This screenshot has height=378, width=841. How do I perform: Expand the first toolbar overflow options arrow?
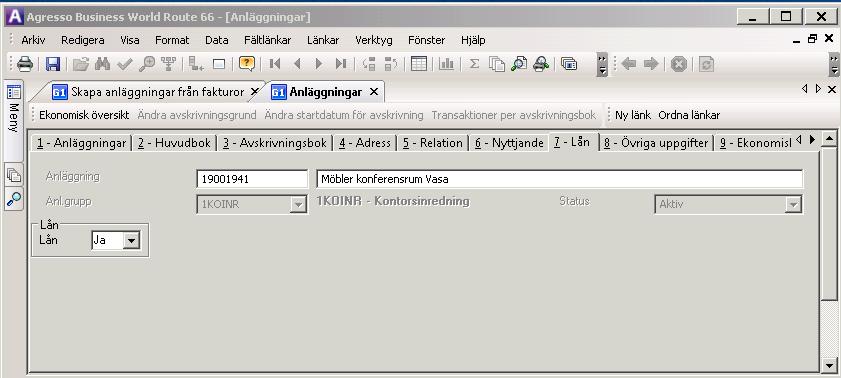click(x=602, y=64)
